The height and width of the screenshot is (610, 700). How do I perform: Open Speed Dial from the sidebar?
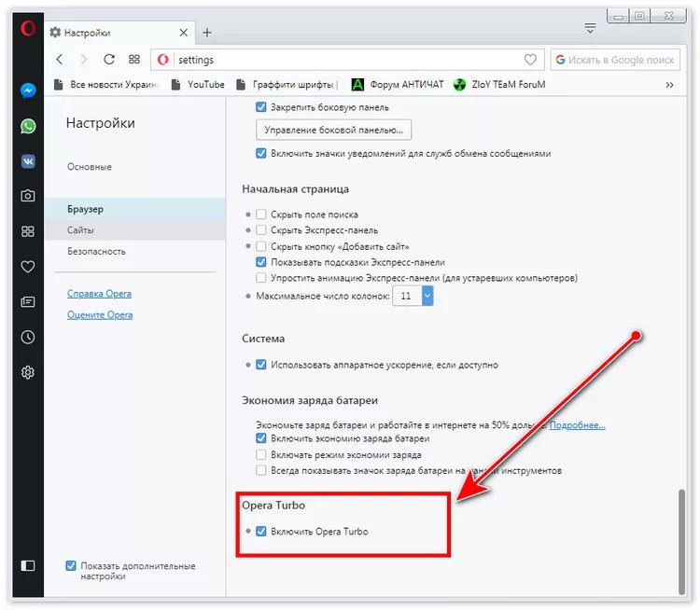tap(28, 231)
